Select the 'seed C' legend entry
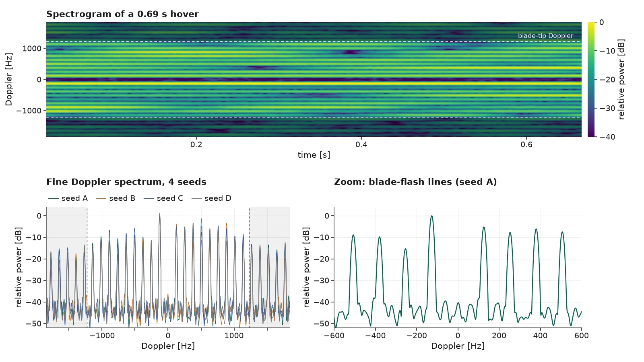The height and width of the screenshot is (362, 644). (x=163, y=198)
